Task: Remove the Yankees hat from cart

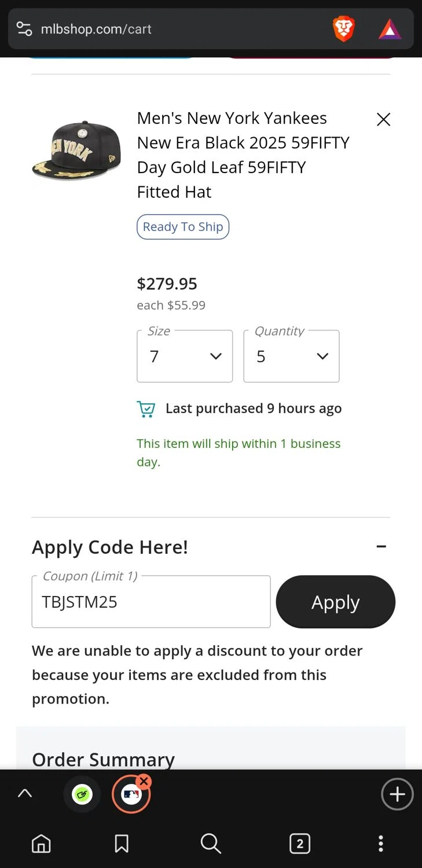Action: (x=383, y=120)
